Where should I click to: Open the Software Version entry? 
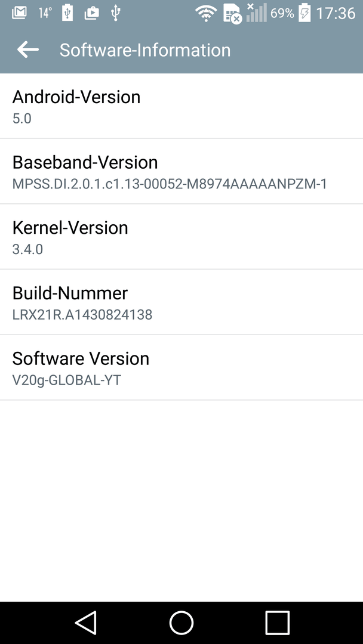coord(181,367)
